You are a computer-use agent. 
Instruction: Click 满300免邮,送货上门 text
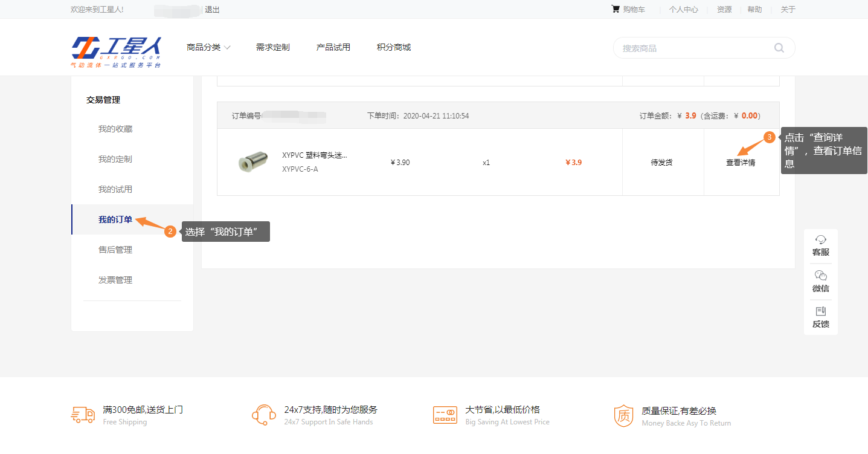pos(143,410)
